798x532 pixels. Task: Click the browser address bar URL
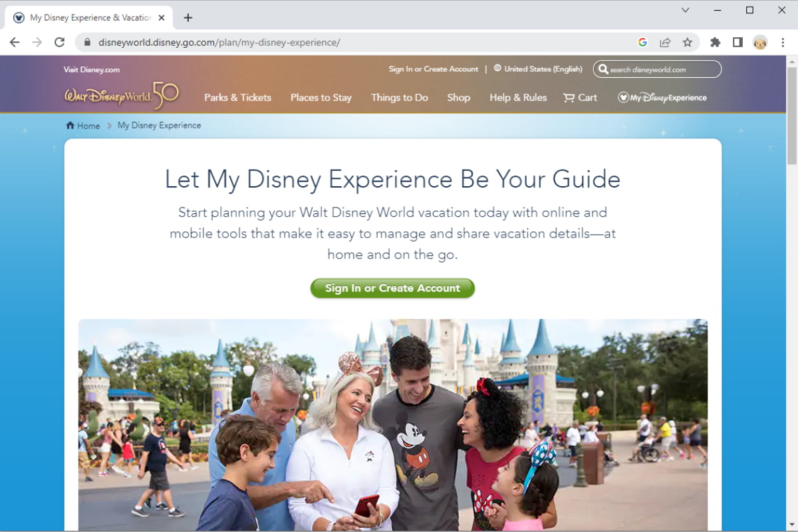pyautogui.click(x=219, y=43)
